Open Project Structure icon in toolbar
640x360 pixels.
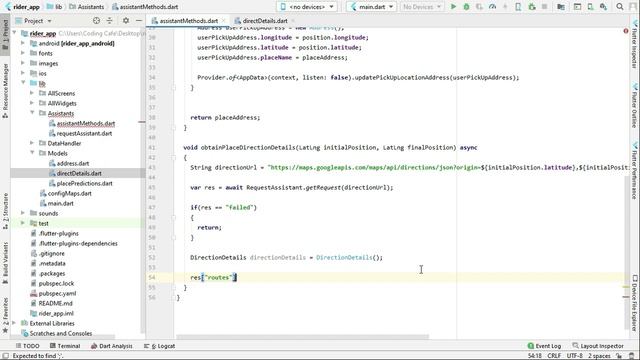[561, 7]
